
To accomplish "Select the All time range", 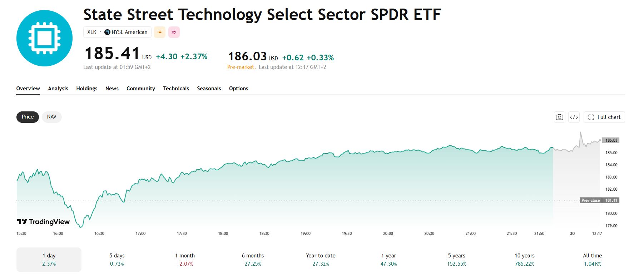I will (593, 260).
